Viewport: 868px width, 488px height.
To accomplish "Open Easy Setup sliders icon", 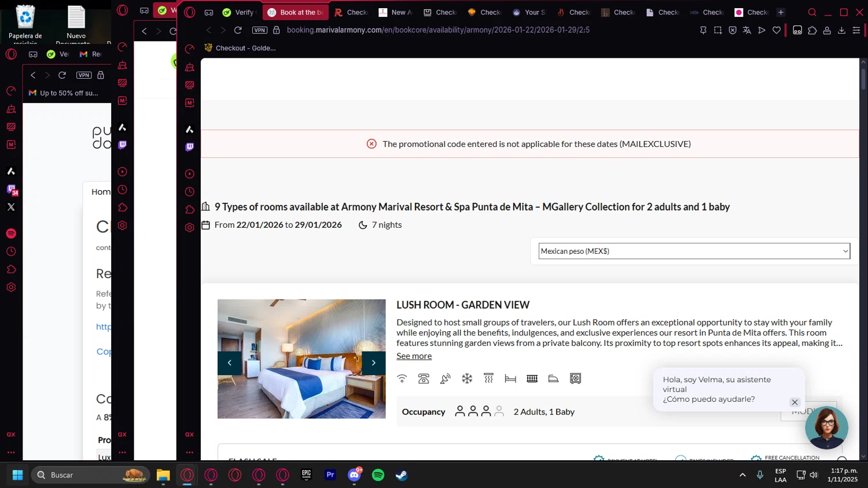I will point(856,30).
